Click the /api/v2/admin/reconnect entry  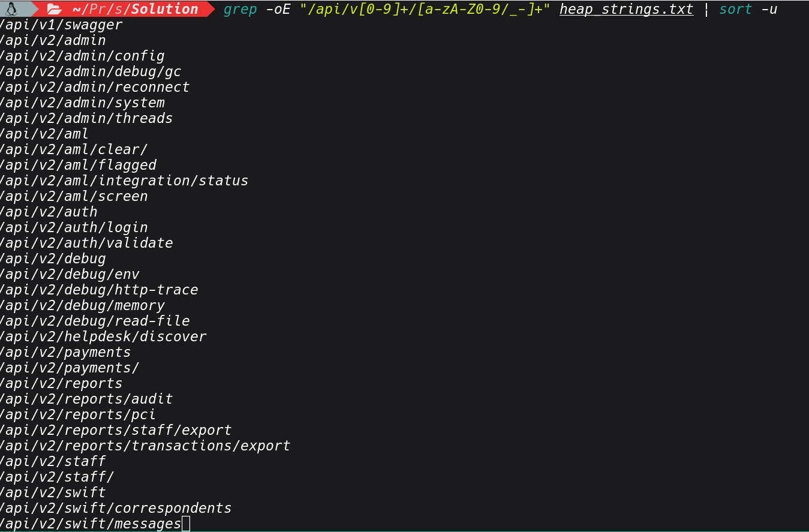(x=94, y=87)
